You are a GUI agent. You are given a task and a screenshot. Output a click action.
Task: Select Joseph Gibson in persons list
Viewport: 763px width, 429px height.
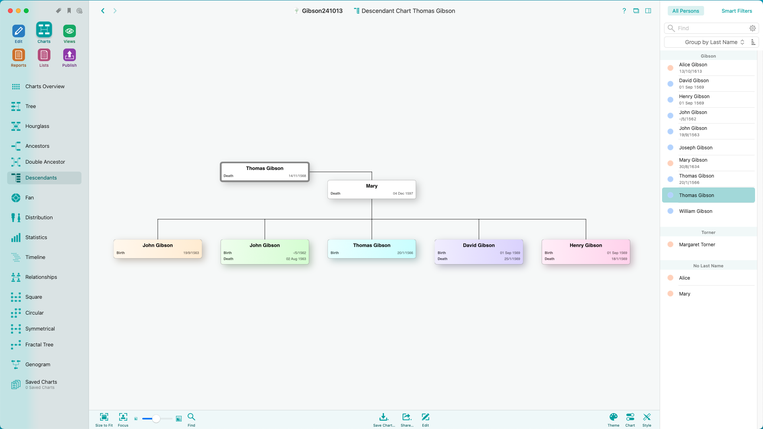coord(708,147)
